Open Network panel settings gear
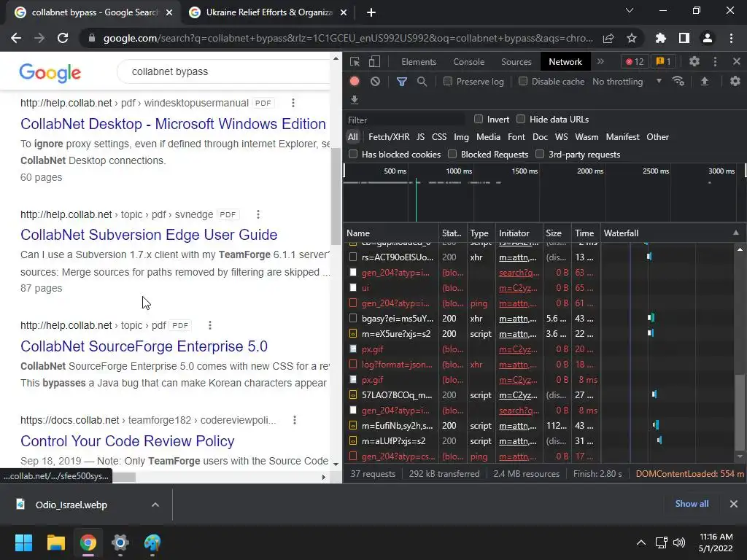Image resolution: width=747 pixels, height=560 pixels. tap(735, 82)
